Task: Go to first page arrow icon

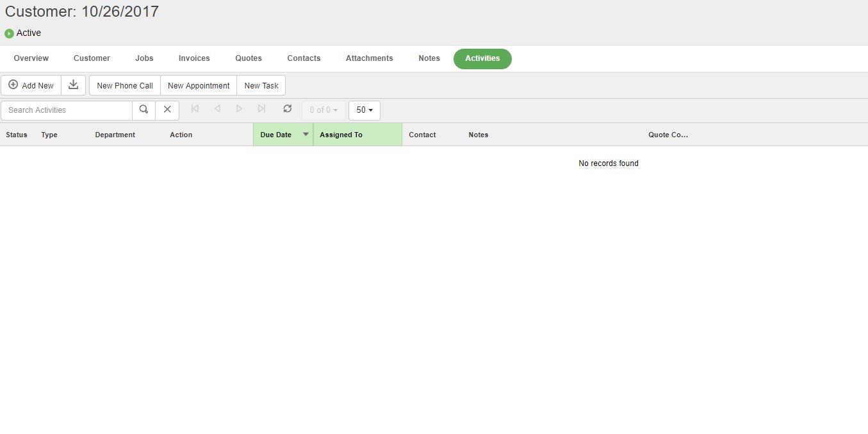Action: click(x=195, y=109)
